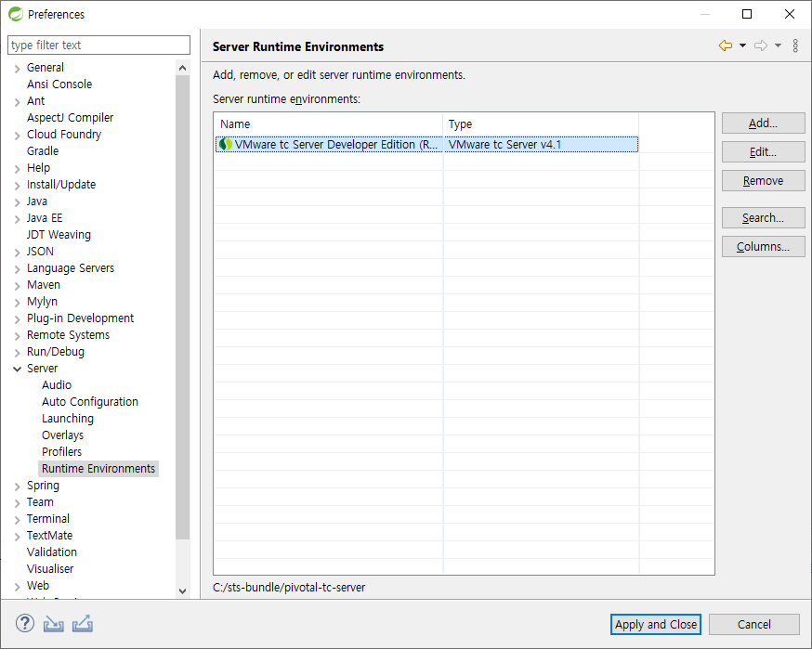Click the VMware tc Server row icon
The height and width of the screenshot is (649, 812).
coord(225,145)
